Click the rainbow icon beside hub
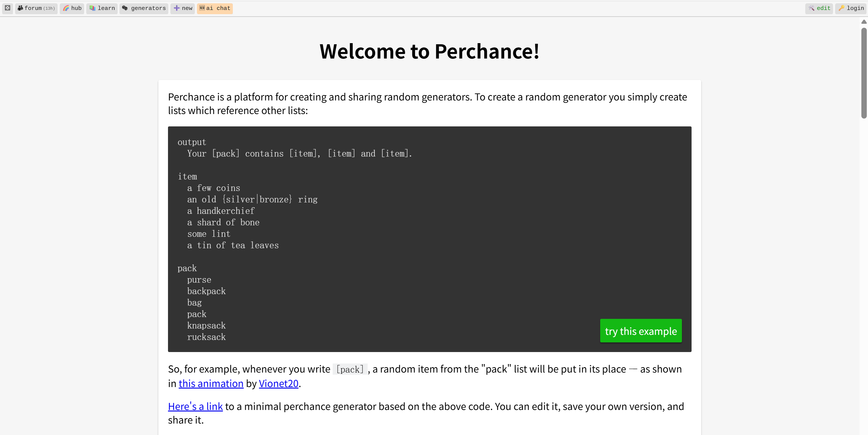 coord(66,8)
